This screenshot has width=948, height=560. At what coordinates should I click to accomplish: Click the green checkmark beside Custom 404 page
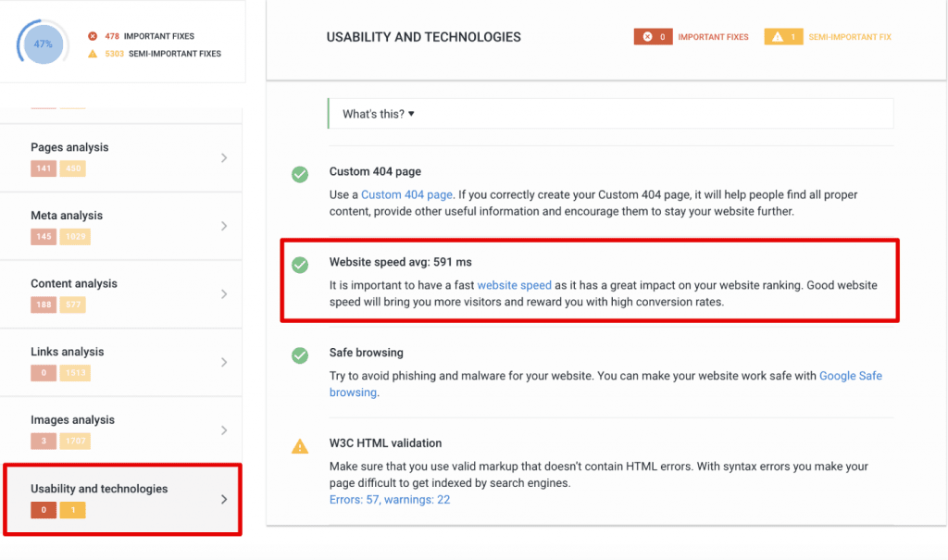300,174
